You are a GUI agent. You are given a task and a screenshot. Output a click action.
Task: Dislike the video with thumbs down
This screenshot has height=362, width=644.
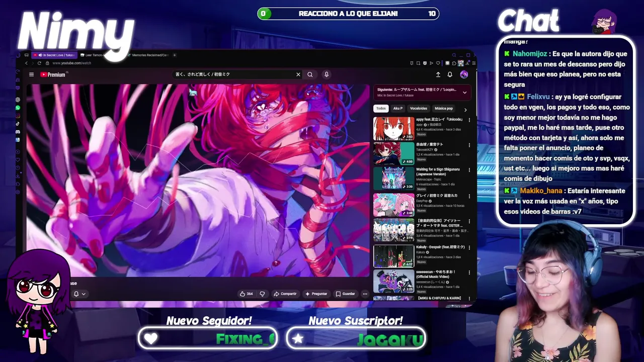click(262, 294)
